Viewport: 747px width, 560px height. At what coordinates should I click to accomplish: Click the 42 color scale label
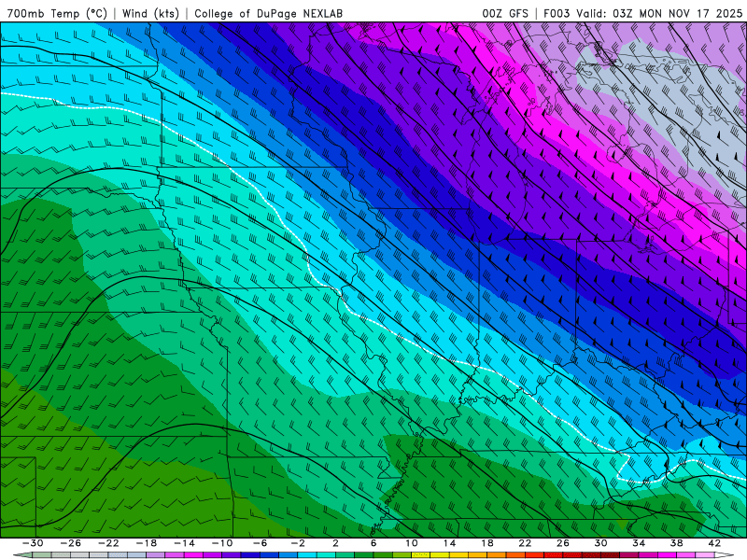(714, 543)
